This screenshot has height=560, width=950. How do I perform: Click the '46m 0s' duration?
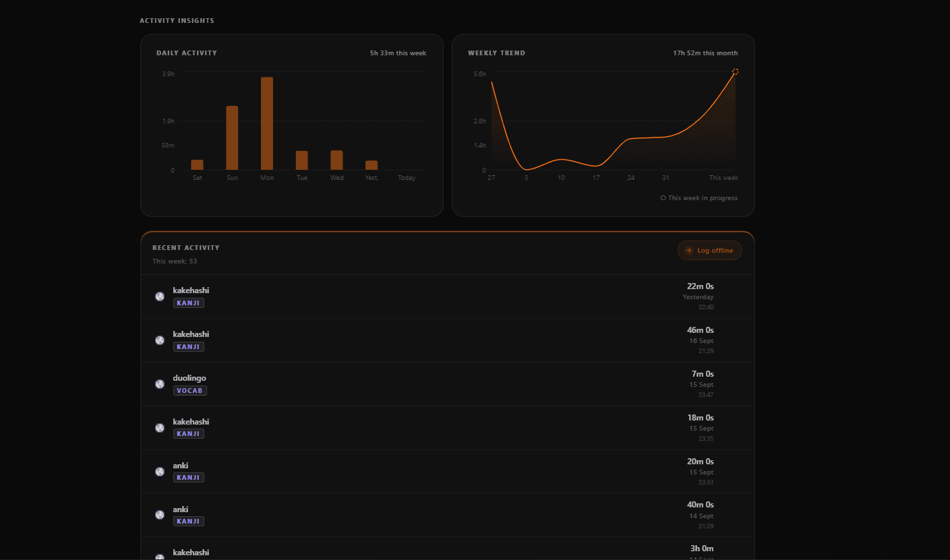point(701,330)
